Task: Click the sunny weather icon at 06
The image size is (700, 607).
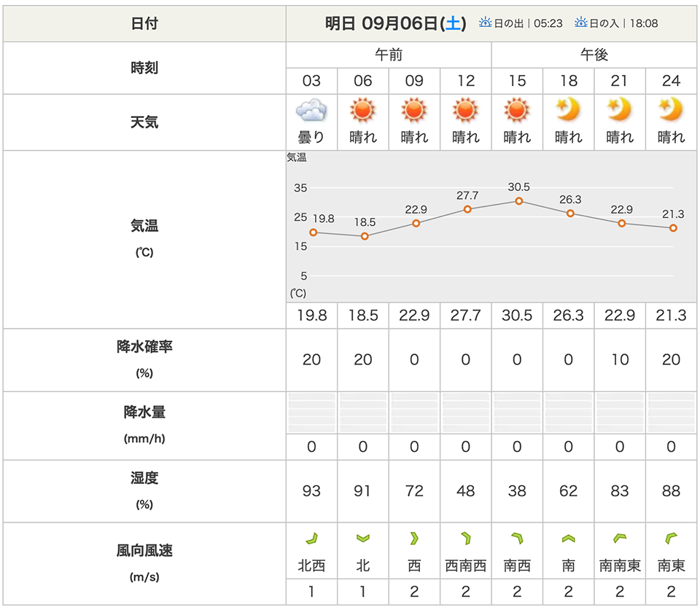Action: point(362,111)
